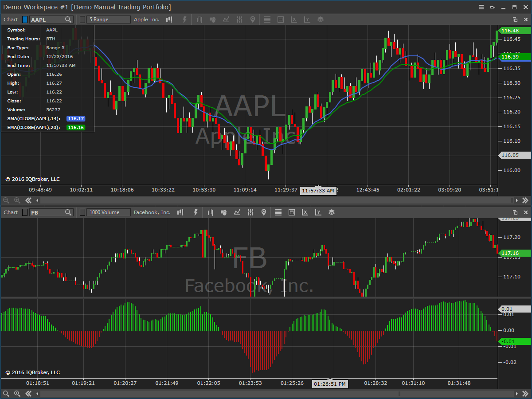
Task: Zoom in the AAPL chart
Action: [17, 200]
